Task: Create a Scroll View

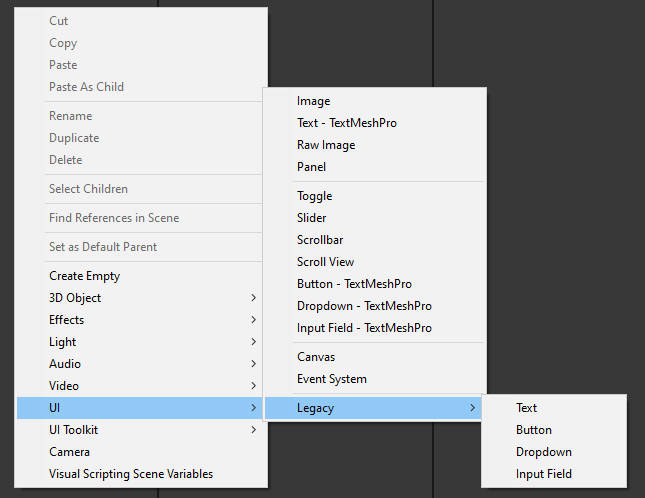Action: point(325,262)
